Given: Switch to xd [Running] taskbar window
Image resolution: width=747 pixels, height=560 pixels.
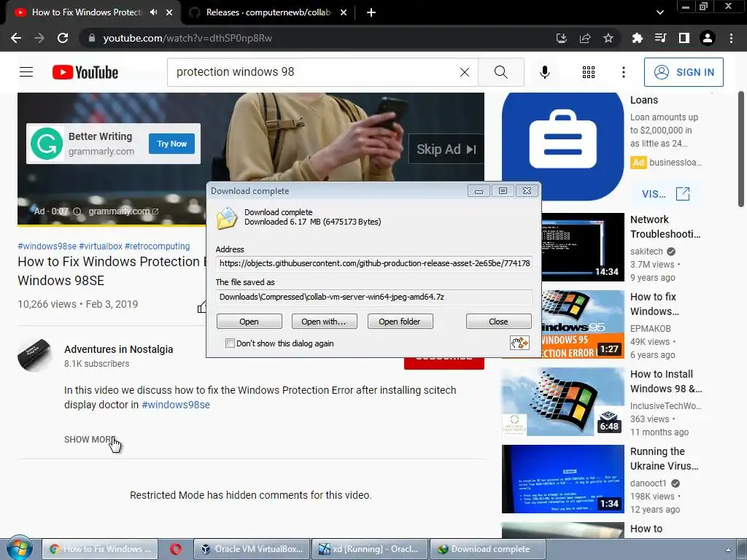Looking at the screenshot, I should coord(370,549).
